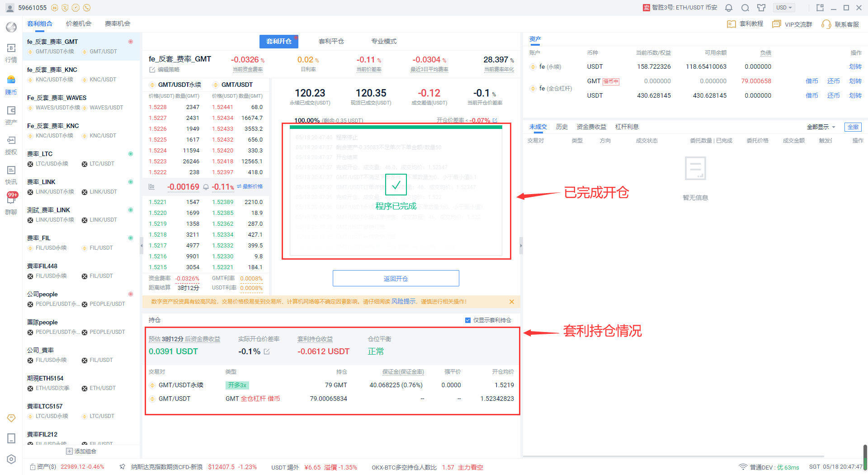
Task: Select the 期现ETH5154 combo
Action: [81, 383]
